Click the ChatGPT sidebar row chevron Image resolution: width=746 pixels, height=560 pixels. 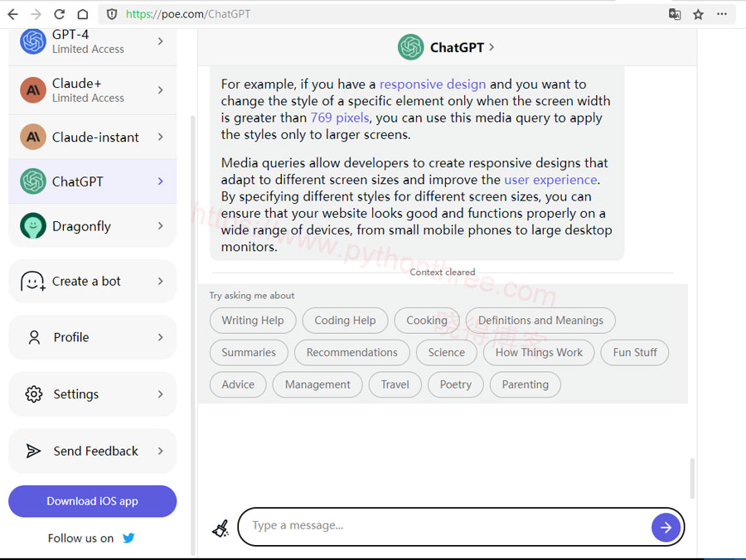[160, 181]
